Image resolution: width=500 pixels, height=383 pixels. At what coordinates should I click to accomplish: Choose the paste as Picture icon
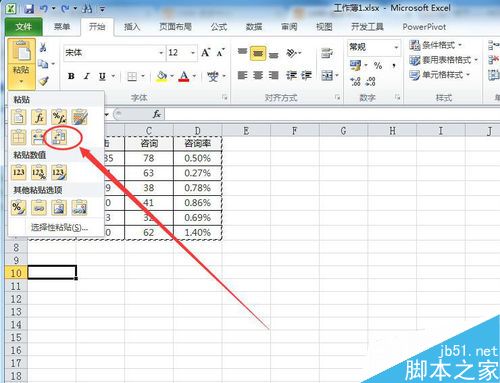click(59, 208)
